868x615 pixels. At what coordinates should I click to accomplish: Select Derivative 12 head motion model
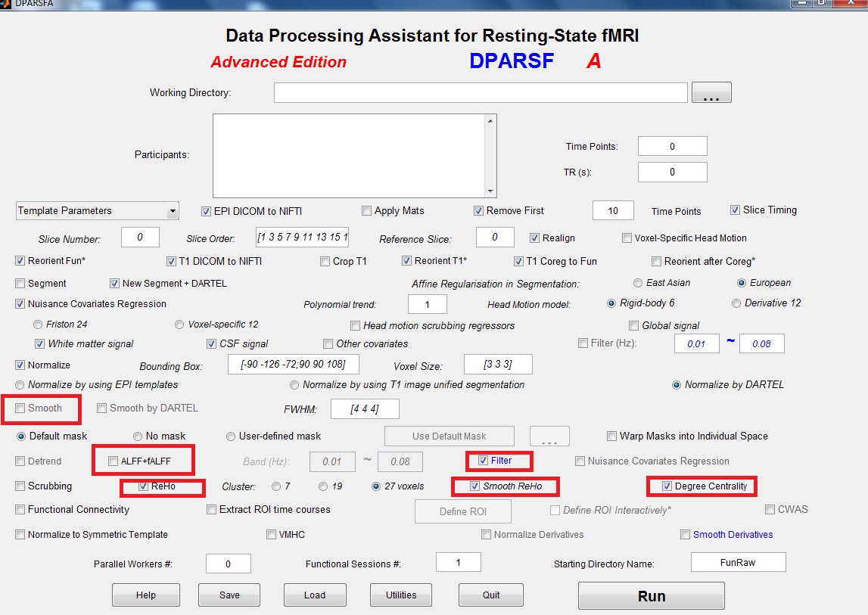tap(736, 303)
